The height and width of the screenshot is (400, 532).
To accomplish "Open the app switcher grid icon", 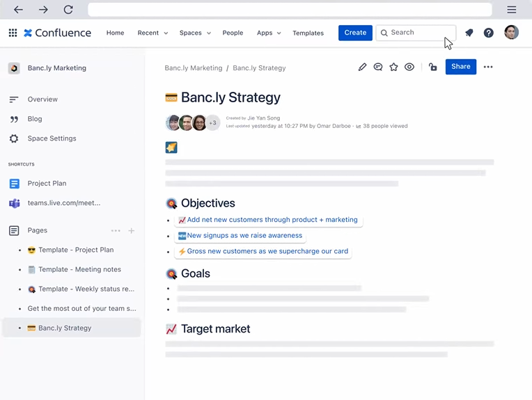I will tap(13, 33).
